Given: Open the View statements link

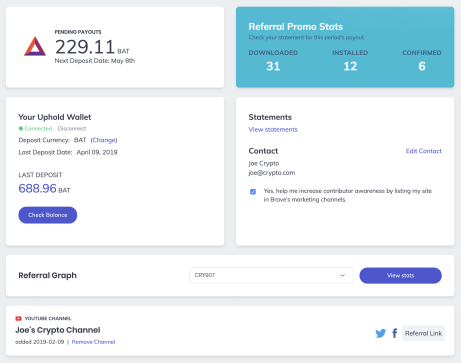Looking at the screenshot, I should coord(273,129).
